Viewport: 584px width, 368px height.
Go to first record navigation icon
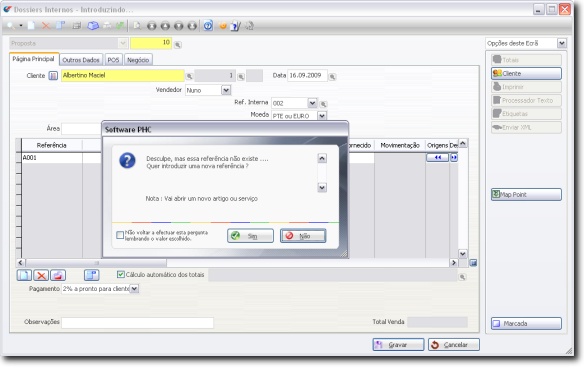(x=151, y=26)
